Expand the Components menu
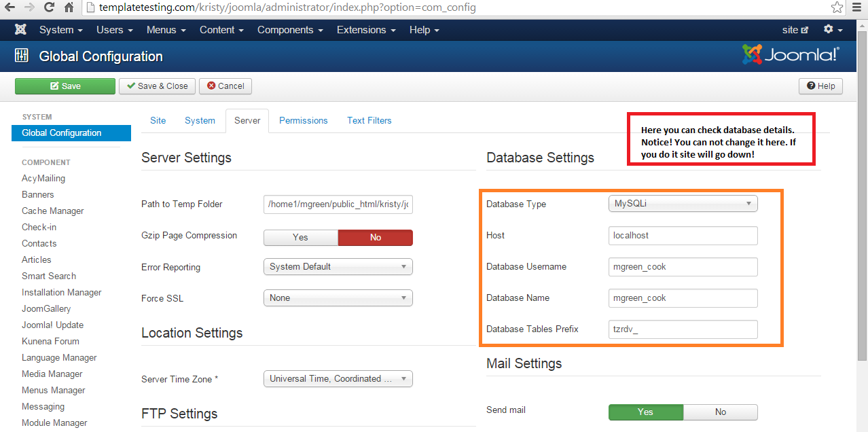Viewport: 868px width, 432px height. coord(290,30)
